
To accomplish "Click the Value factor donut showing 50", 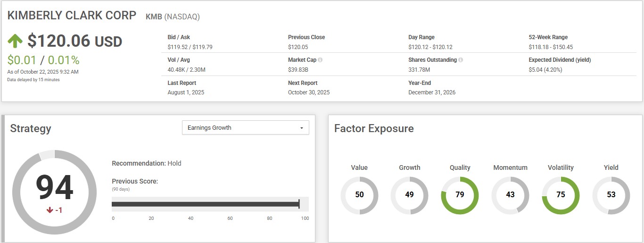I will tap(359, 195).
